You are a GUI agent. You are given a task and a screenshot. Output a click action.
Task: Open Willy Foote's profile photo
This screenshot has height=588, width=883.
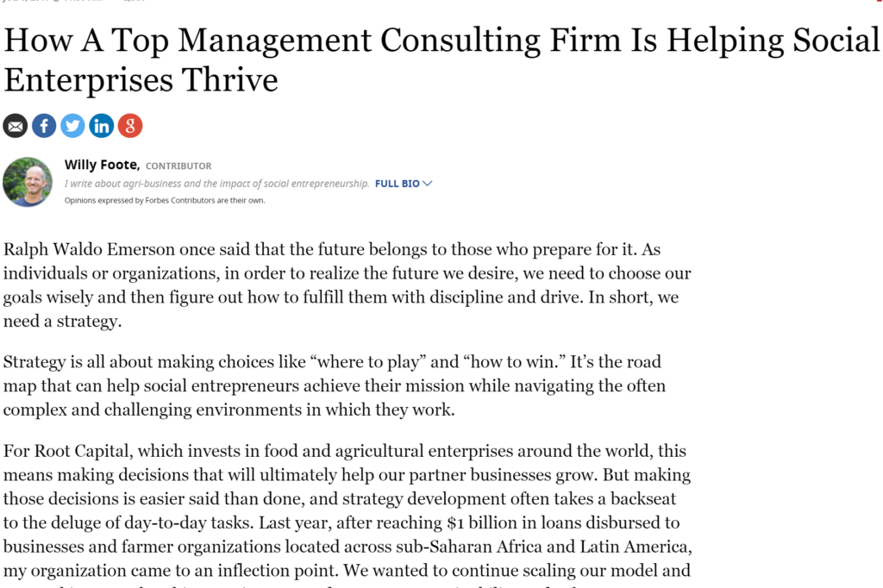click(28, 182)
